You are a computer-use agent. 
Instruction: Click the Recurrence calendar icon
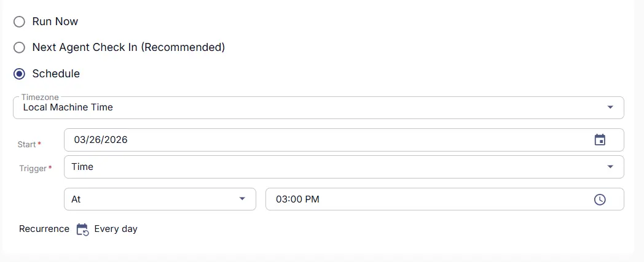coord(82,229)
